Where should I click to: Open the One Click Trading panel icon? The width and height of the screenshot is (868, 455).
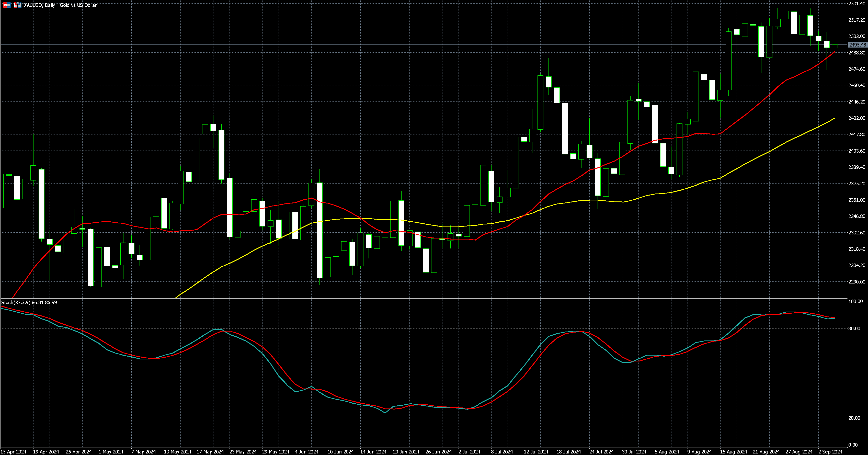click(x=18, y=5)
